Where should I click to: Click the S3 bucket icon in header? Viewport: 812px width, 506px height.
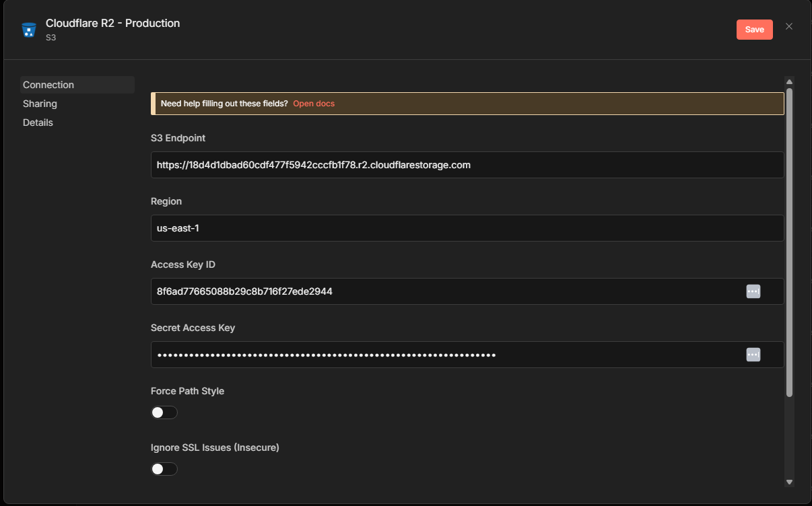point(28,30)
